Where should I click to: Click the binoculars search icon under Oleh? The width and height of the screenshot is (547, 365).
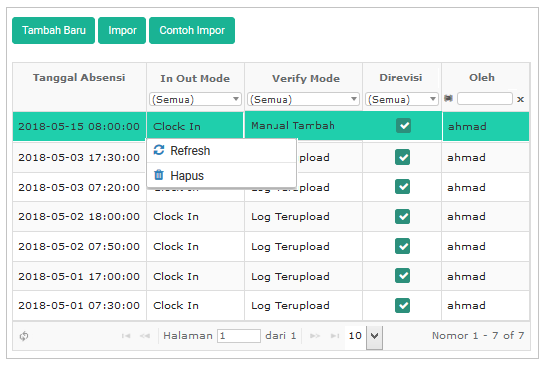coord(449,99)
